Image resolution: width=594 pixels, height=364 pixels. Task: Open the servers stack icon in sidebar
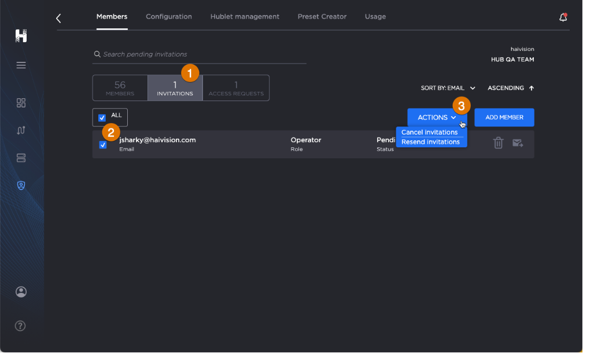pos(21,158)
